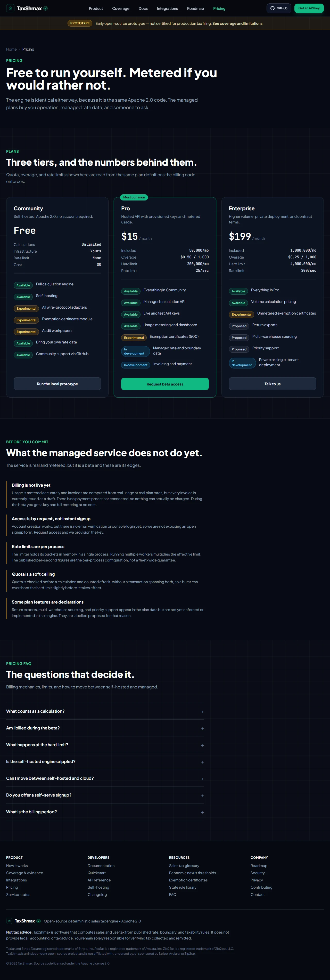Viewport: 330px width, 980px height.
Task: Click the PROTOTYPE badge in the banner
Action: (80, 23)
